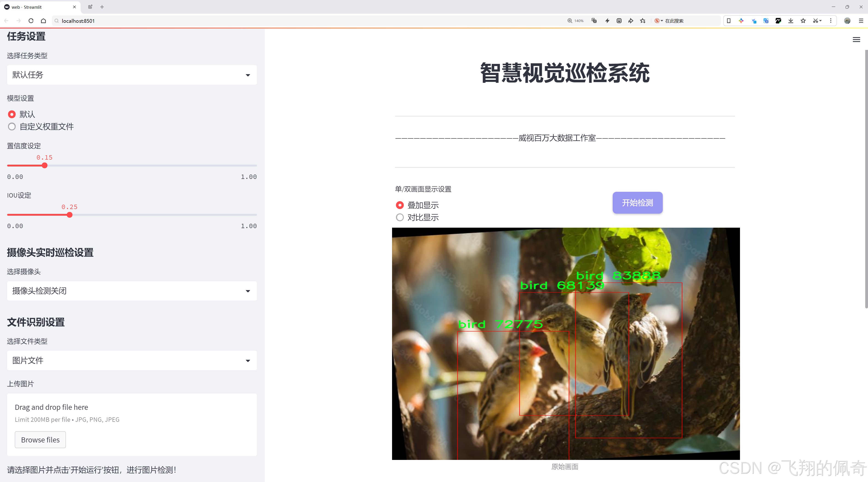This screenshot has height=482, width=868.
Task: Click the detected birds result image
Action: pyautogui.click(x=566, y=344)
